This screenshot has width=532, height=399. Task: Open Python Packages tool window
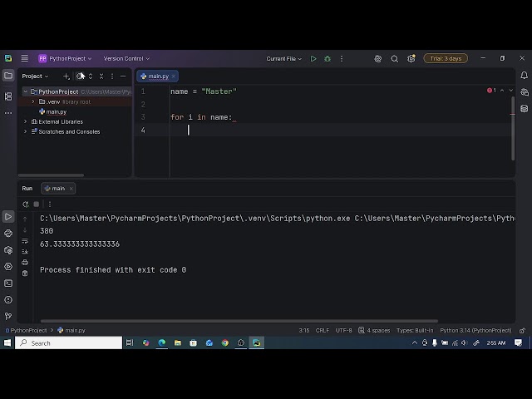(x=8, y=250)
